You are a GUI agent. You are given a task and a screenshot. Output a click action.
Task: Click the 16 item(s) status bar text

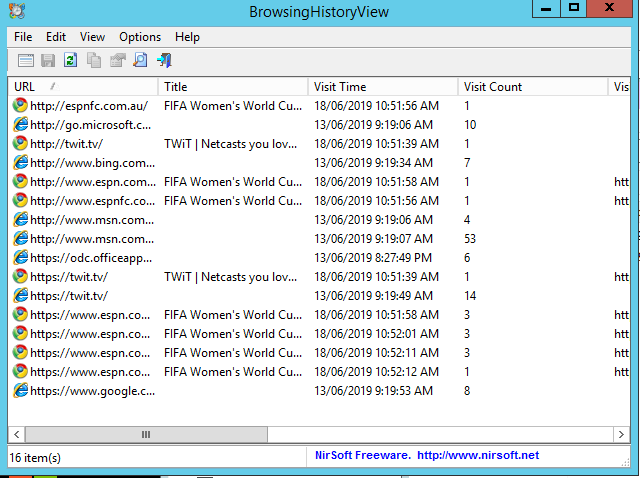coord(35,458)
